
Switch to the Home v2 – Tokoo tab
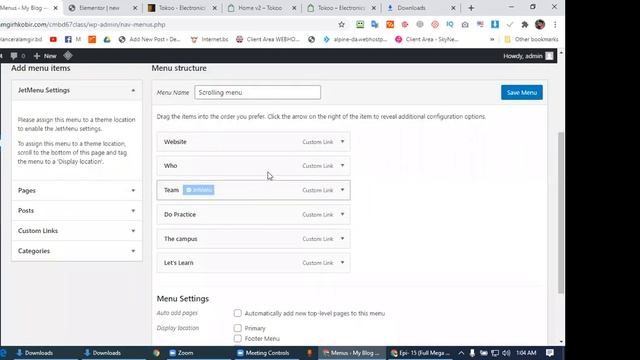coord(260,8)
